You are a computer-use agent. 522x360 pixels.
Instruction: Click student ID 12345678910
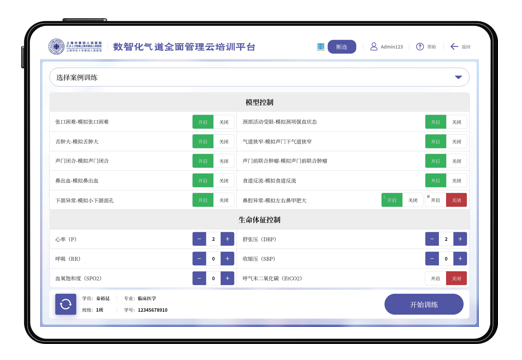(153, 310)
